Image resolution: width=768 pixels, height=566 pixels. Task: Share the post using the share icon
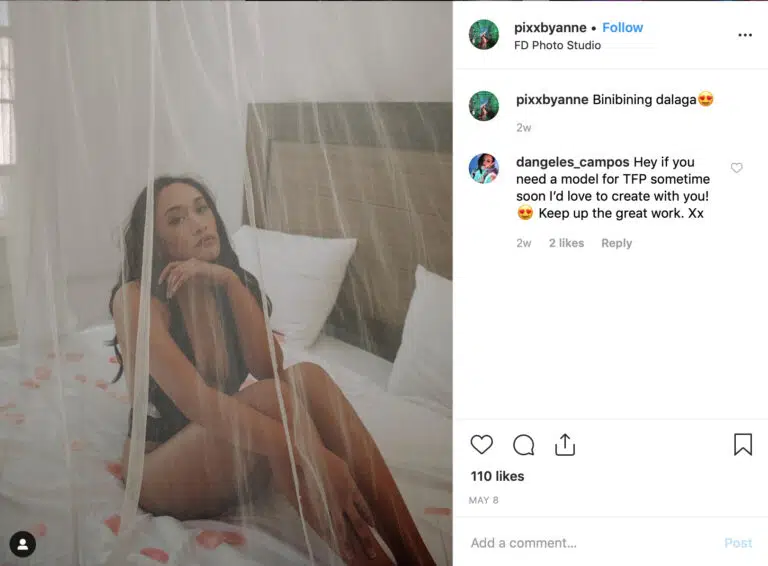pos(565,445)
